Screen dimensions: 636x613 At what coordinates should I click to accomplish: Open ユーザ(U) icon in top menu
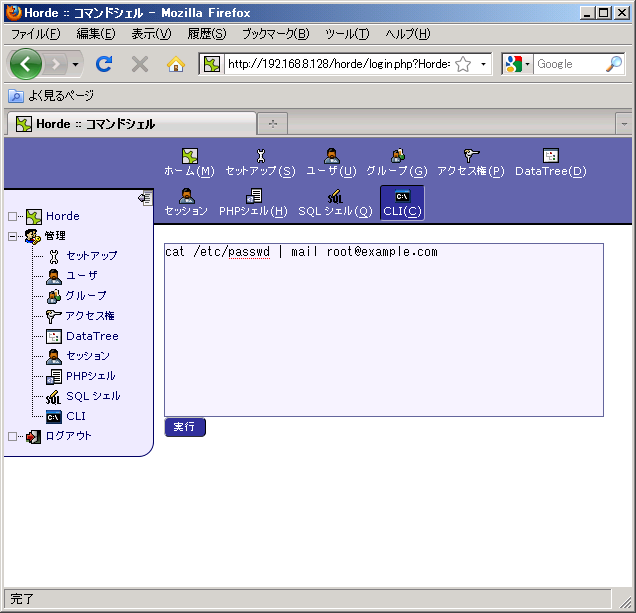tap(331, 156)
